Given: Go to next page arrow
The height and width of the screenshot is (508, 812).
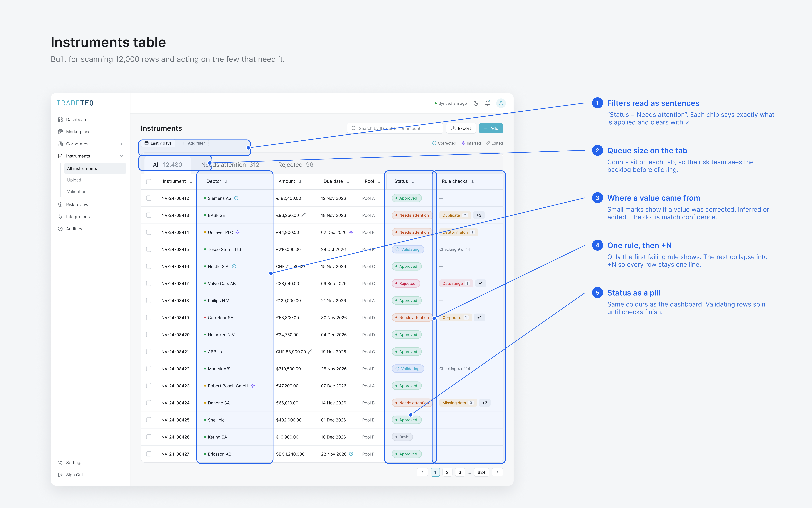Looking at the screenshot, I should pos(498,472).
